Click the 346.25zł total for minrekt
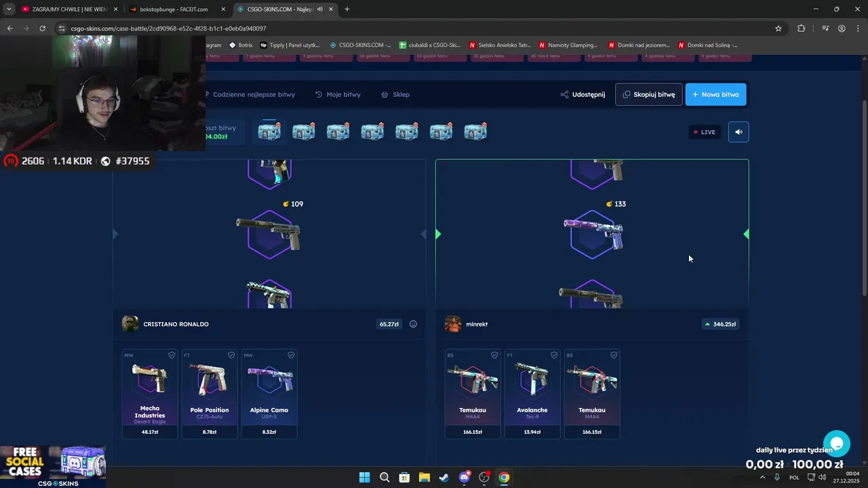The image size is (868, 488). (720, 324)
